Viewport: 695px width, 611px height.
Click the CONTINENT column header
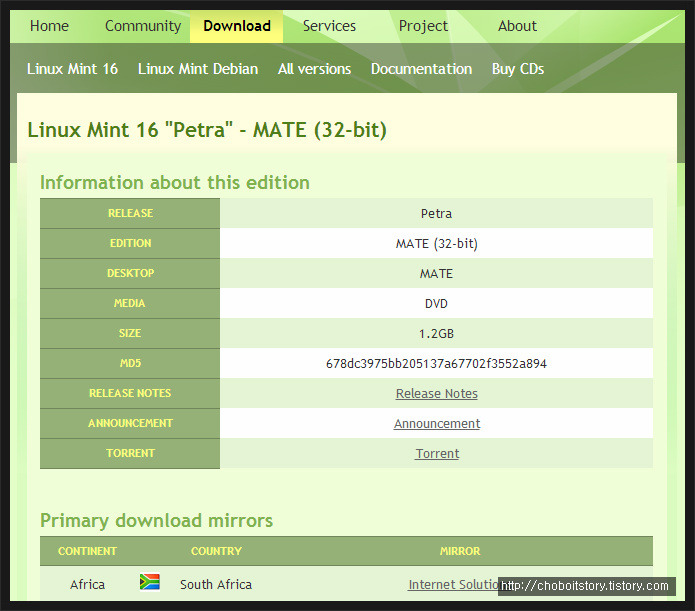point(87,551)
